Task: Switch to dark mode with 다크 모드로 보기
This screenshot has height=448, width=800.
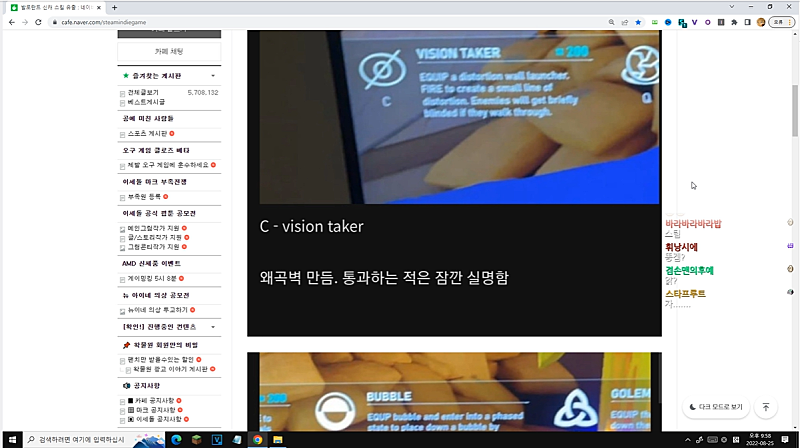Action: point(716,407)
